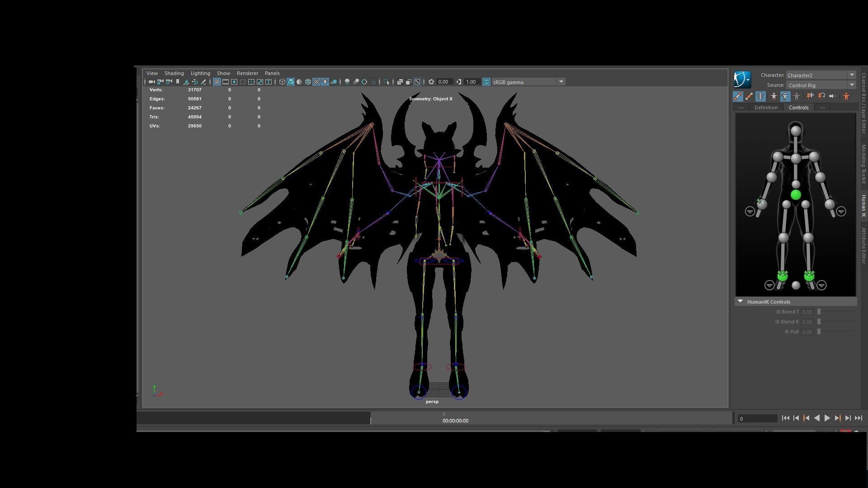Click the HumanIK Full Body mode icon
The height and width of the screenshot is (488, 868).
coord(774,96)
